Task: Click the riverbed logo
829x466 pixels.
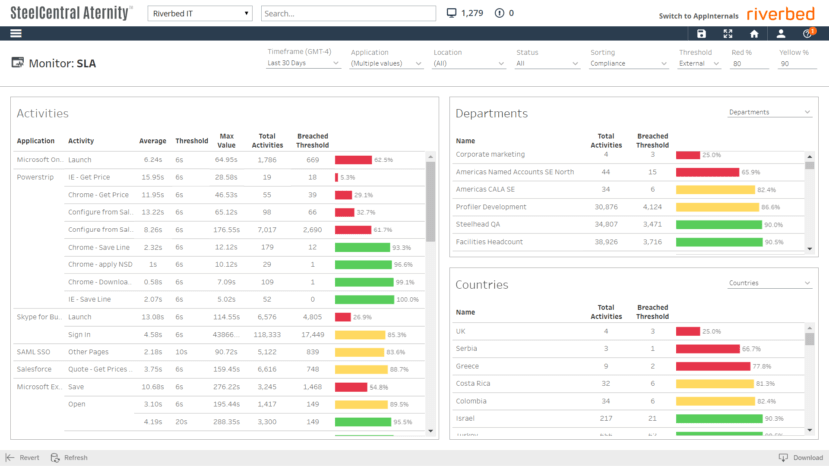Action: [780, 14]
